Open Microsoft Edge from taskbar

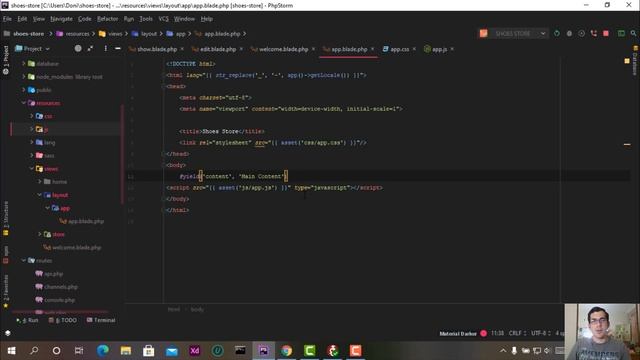pyautogui.click(x=102, y=351)
